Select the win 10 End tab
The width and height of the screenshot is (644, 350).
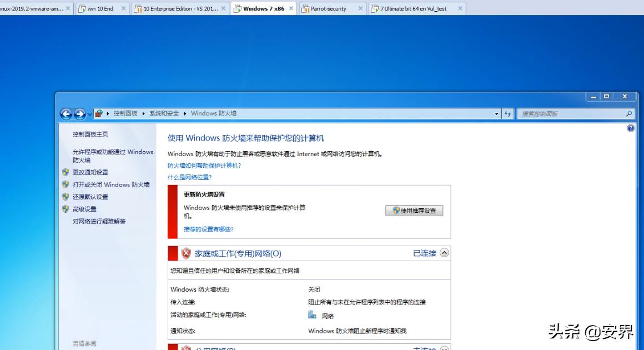pyautogui.click(x=100, y=8)
